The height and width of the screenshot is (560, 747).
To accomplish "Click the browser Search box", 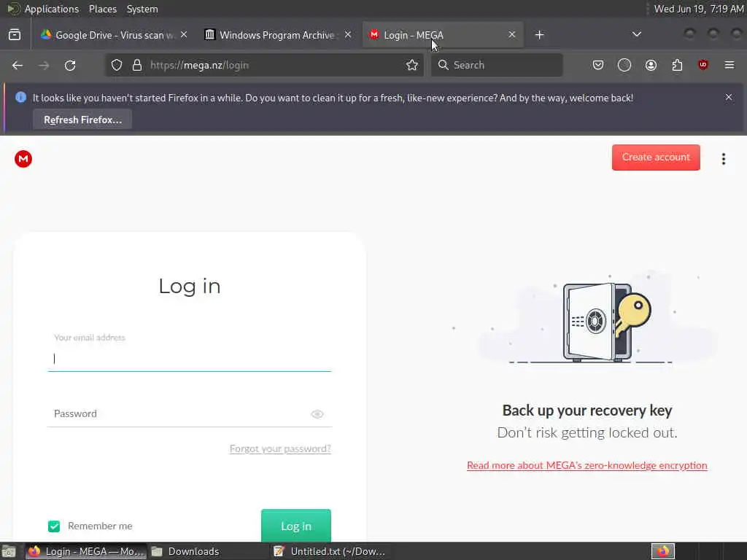I will tap(497, 65).
